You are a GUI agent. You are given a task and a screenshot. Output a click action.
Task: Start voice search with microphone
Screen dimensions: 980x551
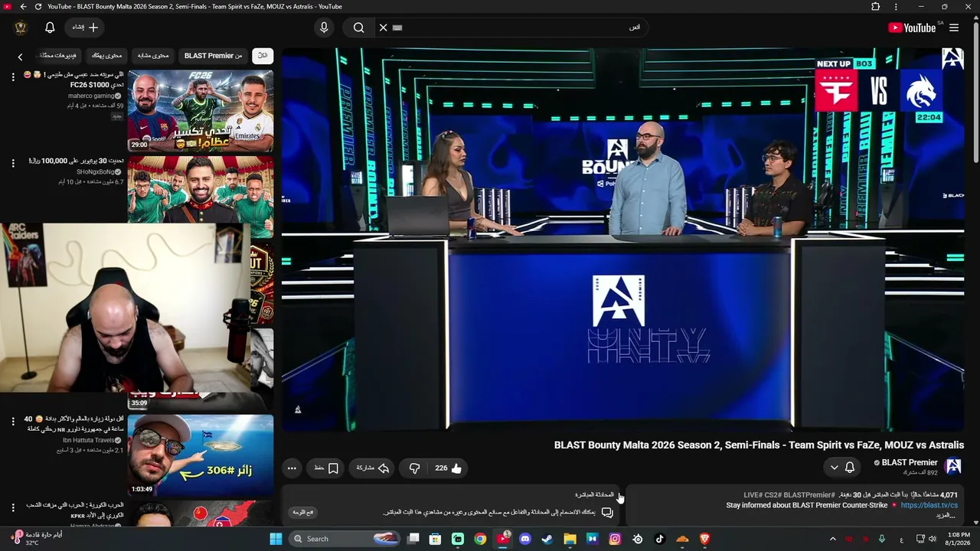coord(324,28)
